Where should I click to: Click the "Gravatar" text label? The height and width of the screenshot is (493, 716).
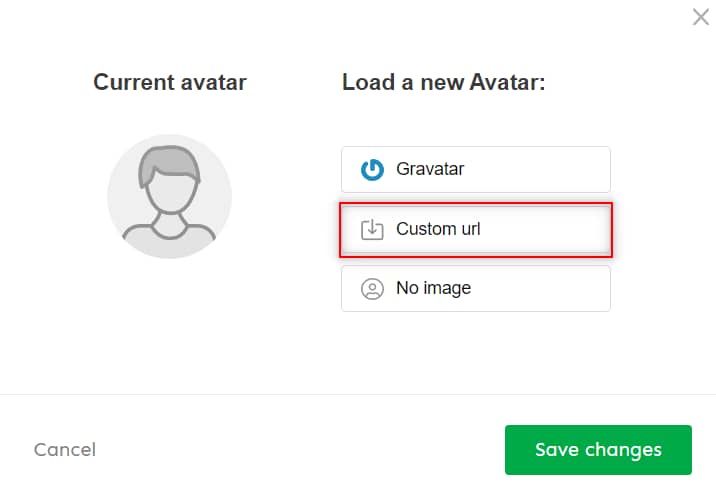click(x=430, y=170)
